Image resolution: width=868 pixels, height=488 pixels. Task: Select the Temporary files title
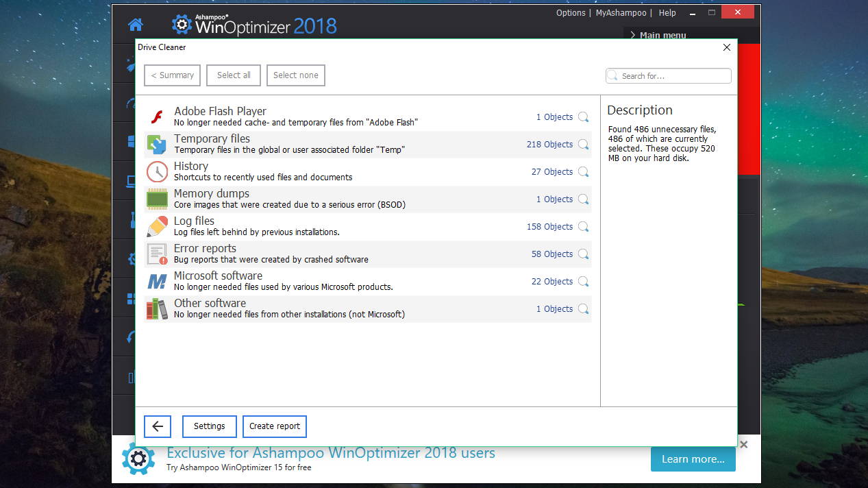[212, 138]
